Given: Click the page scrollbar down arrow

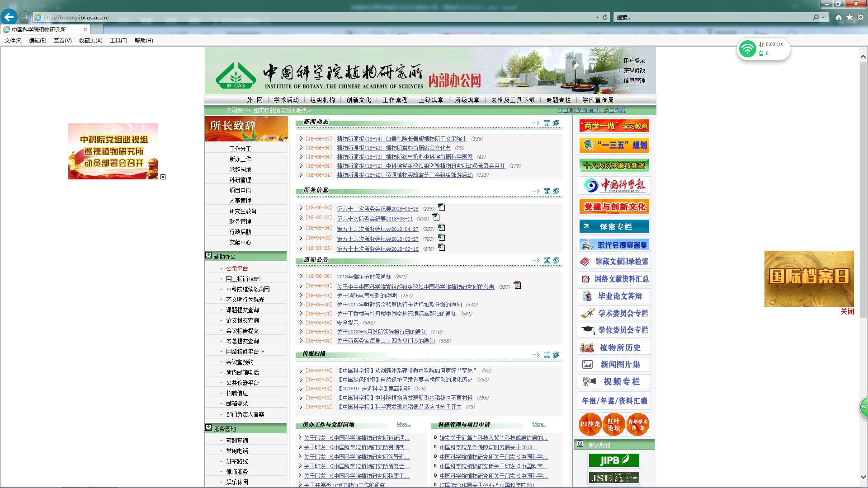Looking at the screenshot, I should pyautogui.click(x=863, y=477).
